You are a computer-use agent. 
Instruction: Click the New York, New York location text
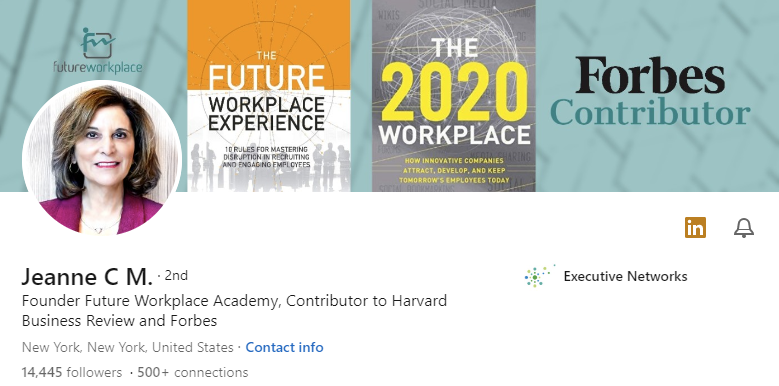(x=127, y=347)
